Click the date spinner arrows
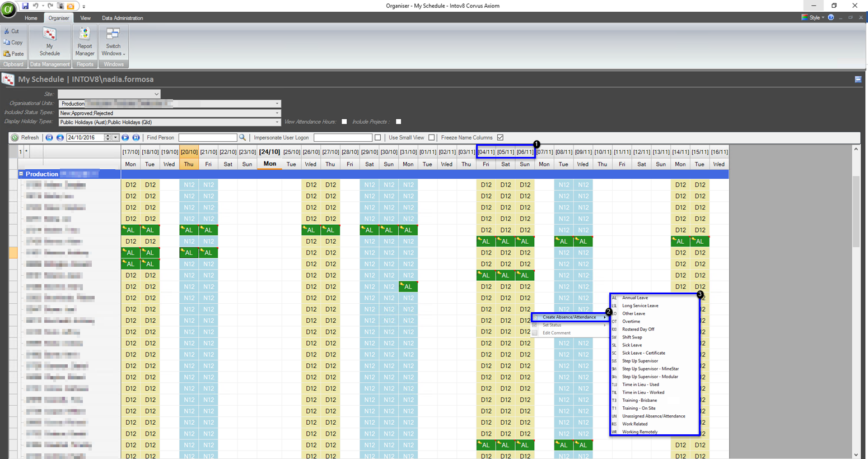868x459 pixels. coord(108,137)
